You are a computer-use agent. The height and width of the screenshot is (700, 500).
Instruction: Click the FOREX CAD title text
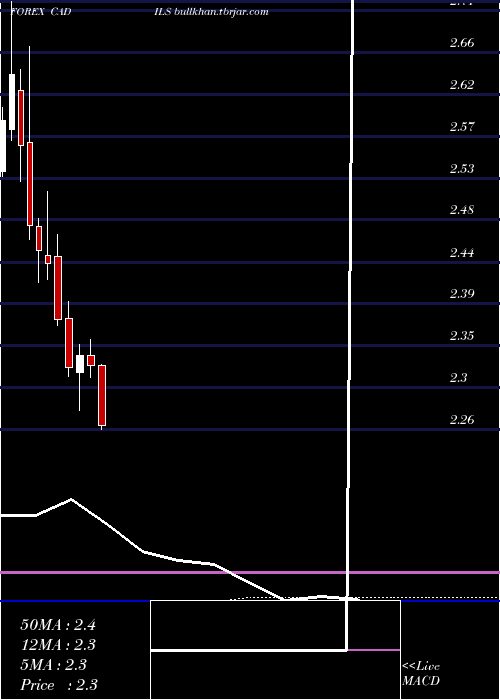pyautogui.click(x=41, y=12)
